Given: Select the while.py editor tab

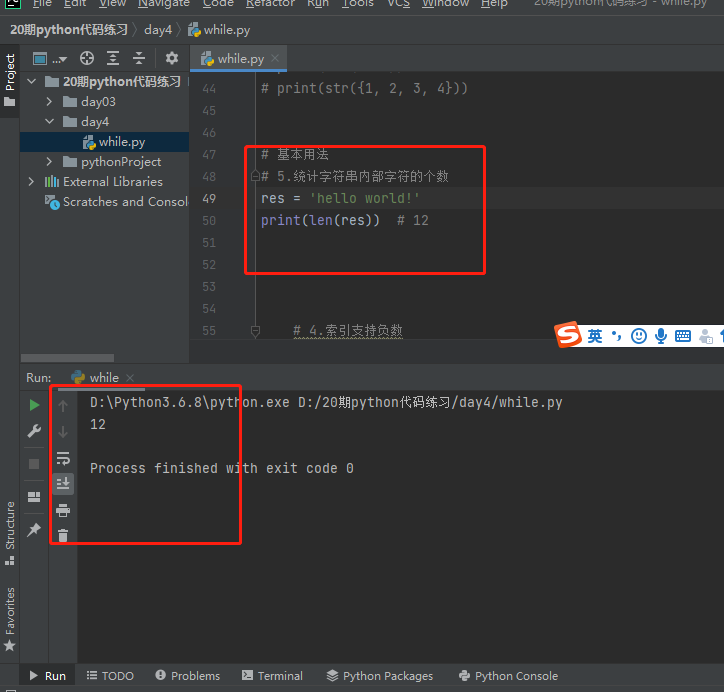Looking at the screenshot, I should 238,59.
